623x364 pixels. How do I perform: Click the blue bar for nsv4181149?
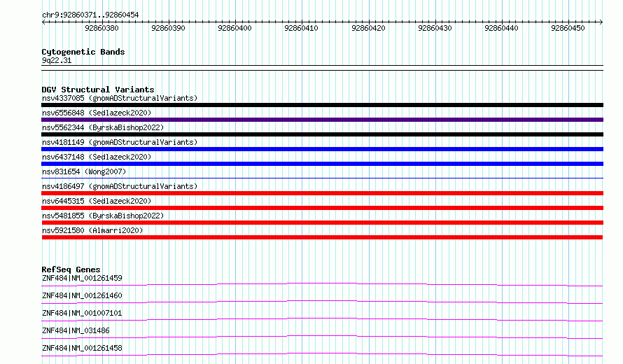click(x=322, y=149)
